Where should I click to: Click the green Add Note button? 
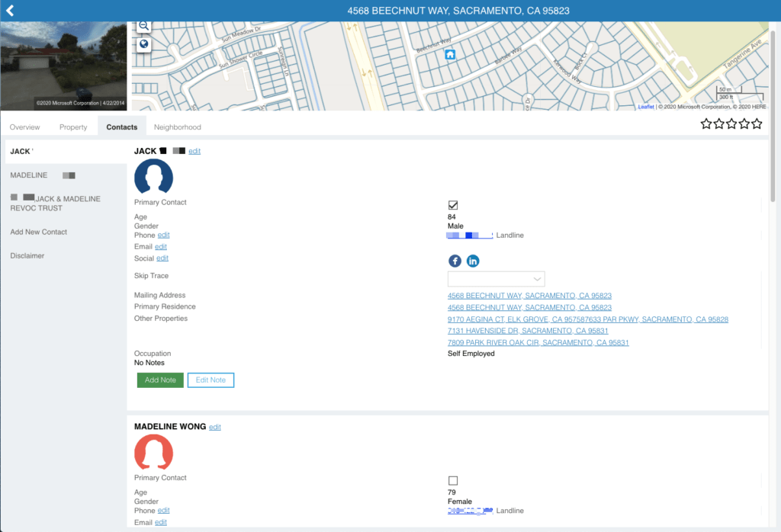click(160, 380)
